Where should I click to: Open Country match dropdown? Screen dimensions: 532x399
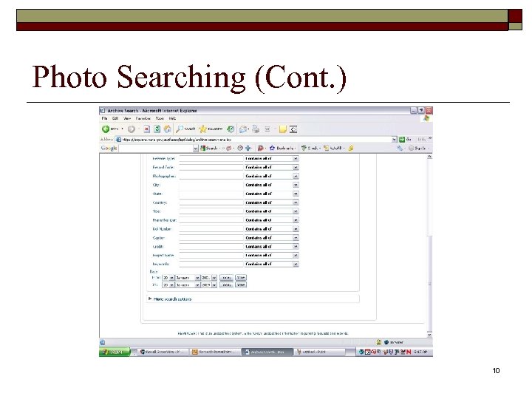(x=271, y=202)
